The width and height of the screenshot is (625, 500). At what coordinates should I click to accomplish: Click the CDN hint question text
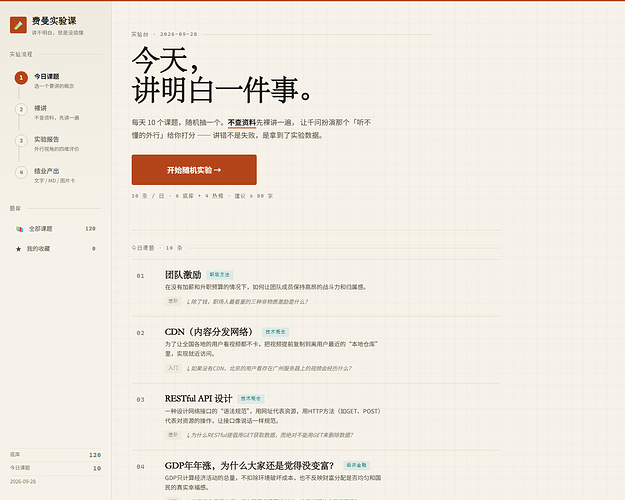tap(269, 368)
